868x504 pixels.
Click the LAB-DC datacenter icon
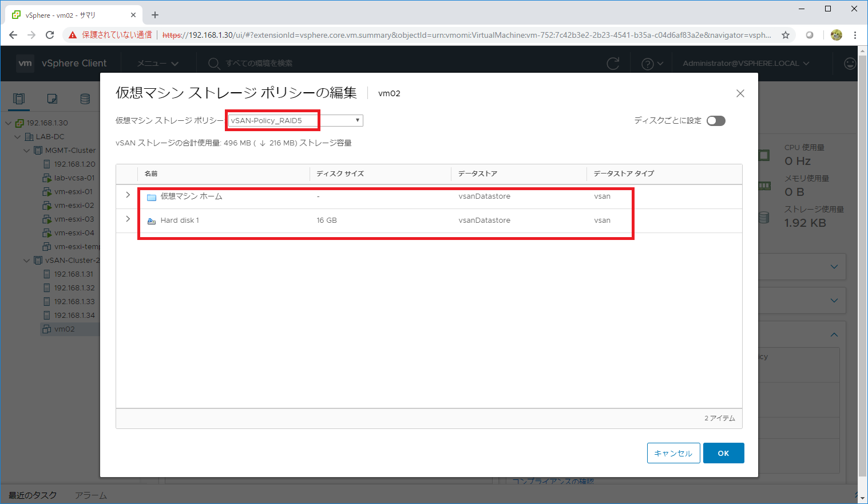[29, 137]
